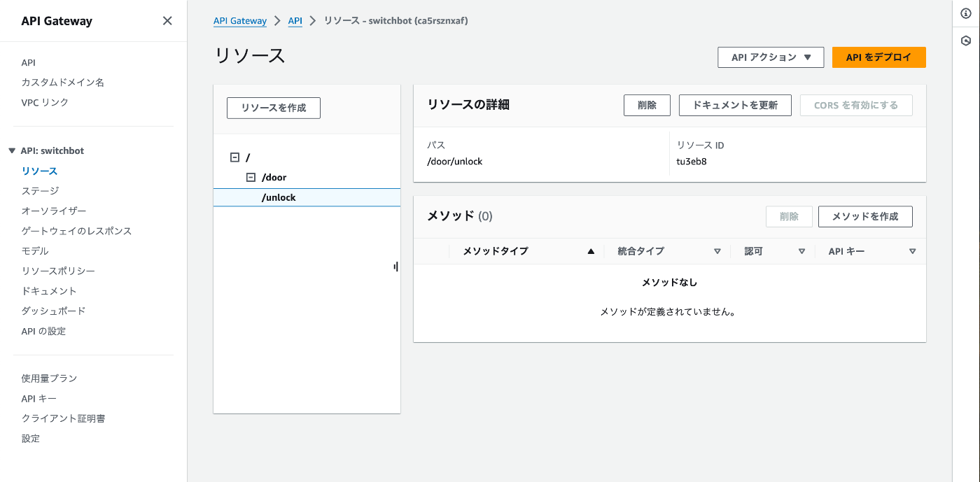Collapse the /door resource node
The image size is (980, 482).
tap(251, 178)
